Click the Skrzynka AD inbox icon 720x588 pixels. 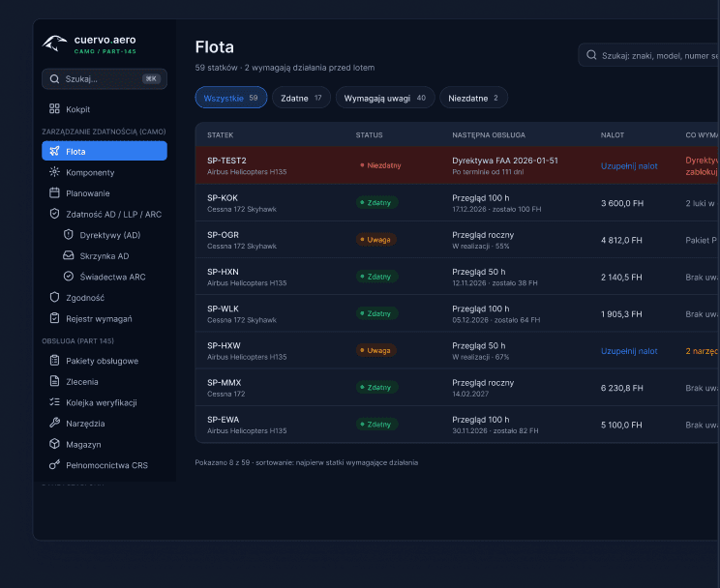69,255
